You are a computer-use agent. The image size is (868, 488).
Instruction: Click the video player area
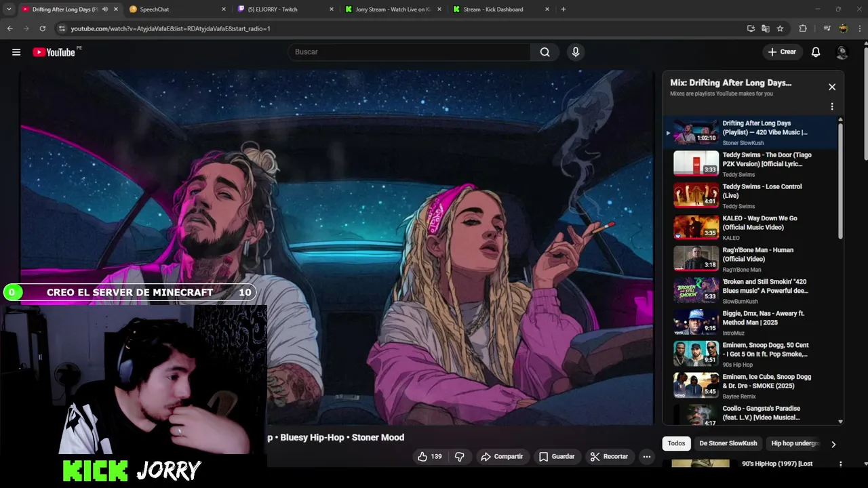coord(337,247)
